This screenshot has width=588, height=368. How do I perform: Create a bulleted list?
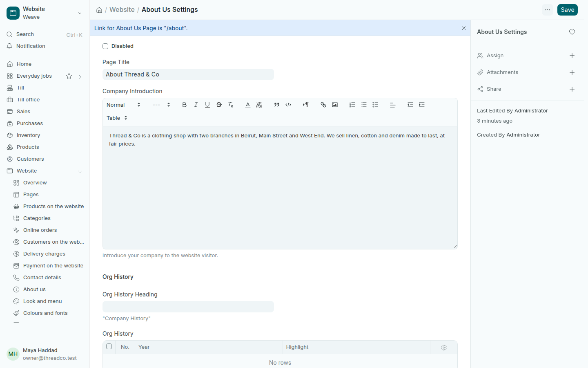click(364, 105)
